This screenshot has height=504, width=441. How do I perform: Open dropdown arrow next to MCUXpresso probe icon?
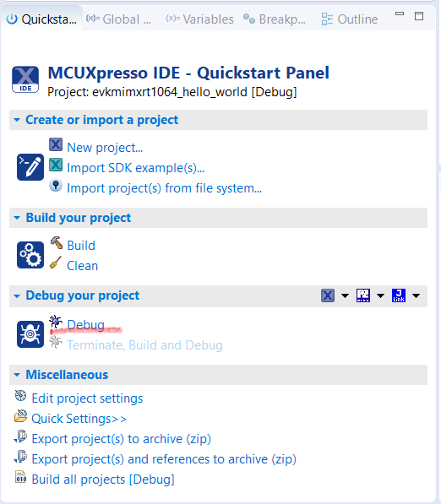tap(345, 295)
